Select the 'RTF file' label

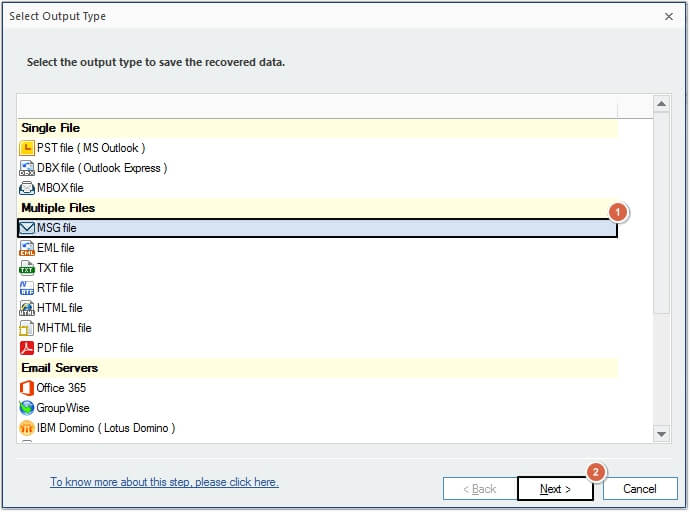[55, 288]
